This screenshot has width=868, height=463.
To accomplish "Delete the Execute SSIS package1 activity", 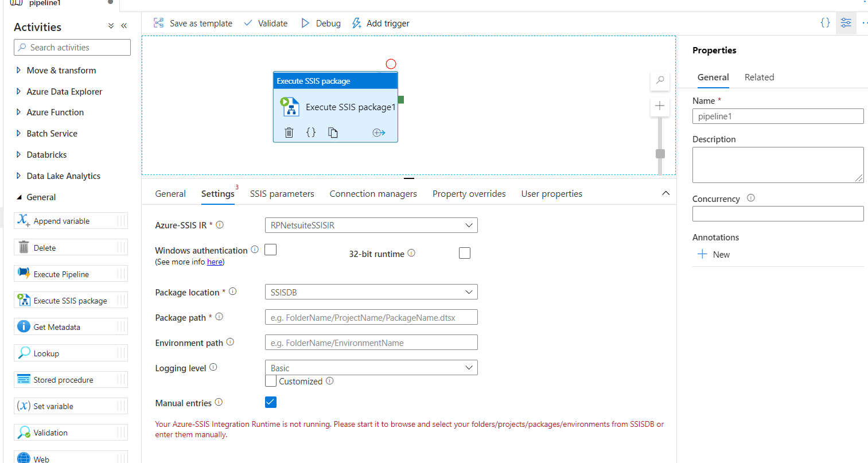I will click(x=289, y=133).
